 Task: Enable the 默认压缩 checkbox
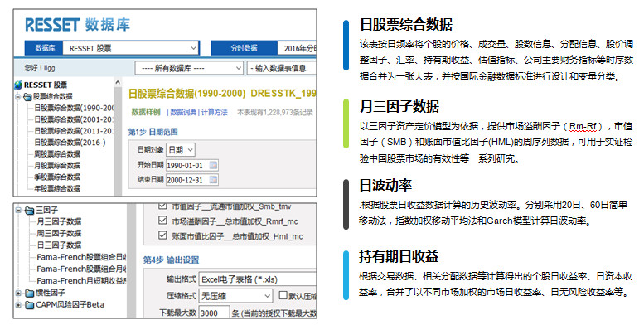(x=283, y=295)
